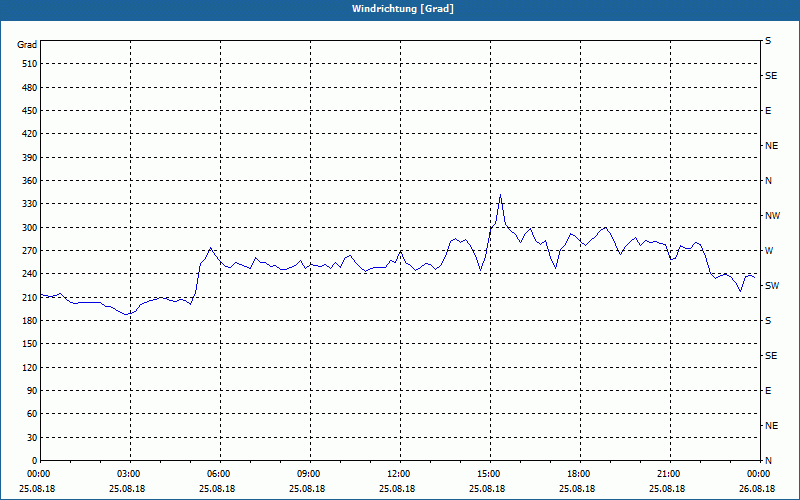The height and width of the screenshot is (500, 800).
Task: Click the 180 y-axis tick label
Action: (30, 321)
